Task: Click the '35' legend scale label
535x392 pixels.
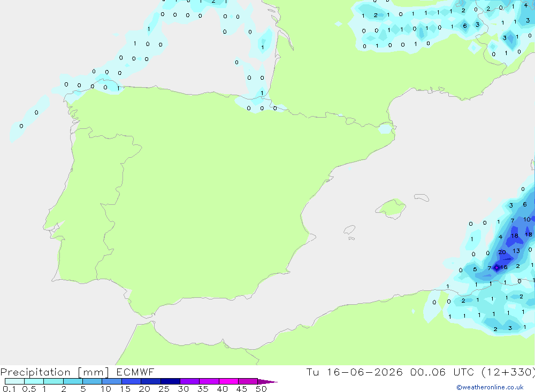Action: pyautogui.click(x=203, y=389)
